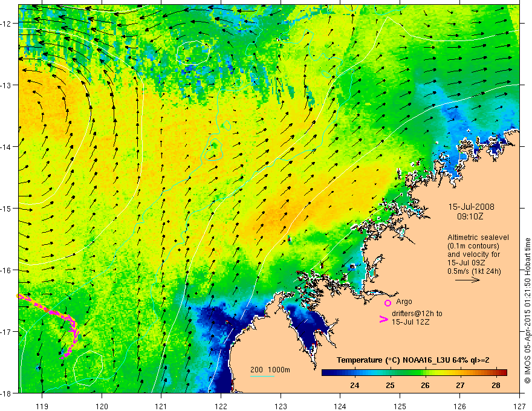Click the color bar label '26'

point(425,385)
